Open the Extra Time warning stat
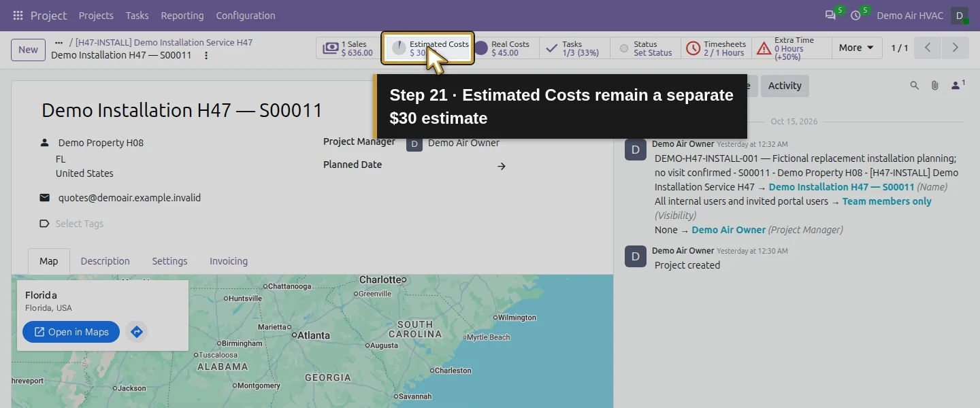 click(791, 48)
